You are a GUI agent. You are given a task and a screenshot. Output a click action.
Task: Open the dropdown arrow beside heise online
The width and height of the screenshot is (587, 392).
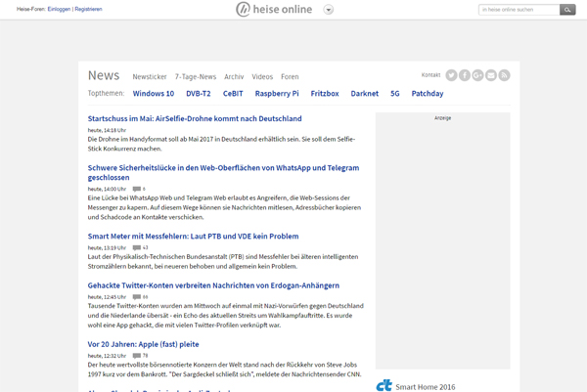click(329, 10)
